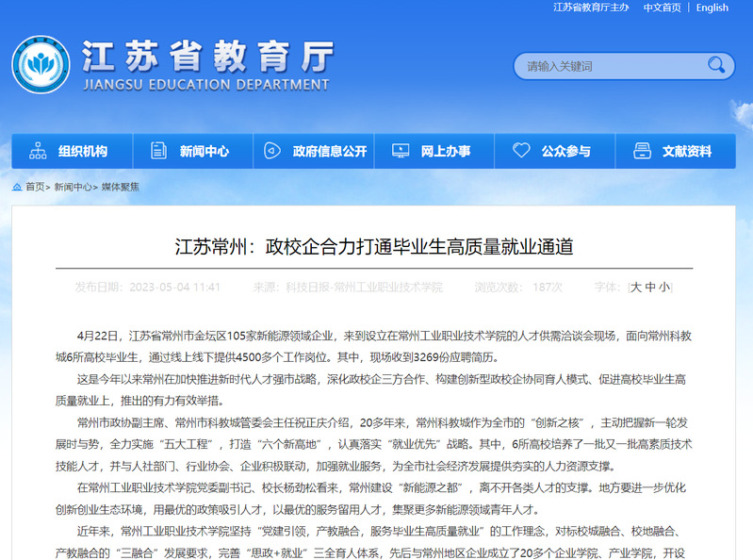Viewport: 753px width, 560px height.
Task: Select 网上办事 in the navigation bar
Action: (445, 151)
